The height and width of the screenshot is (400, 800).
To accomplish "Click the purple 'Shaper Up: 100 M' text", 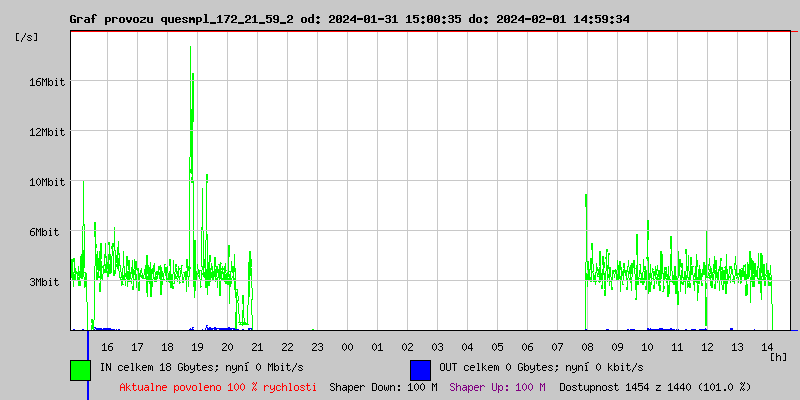I will tap(497, 387).
